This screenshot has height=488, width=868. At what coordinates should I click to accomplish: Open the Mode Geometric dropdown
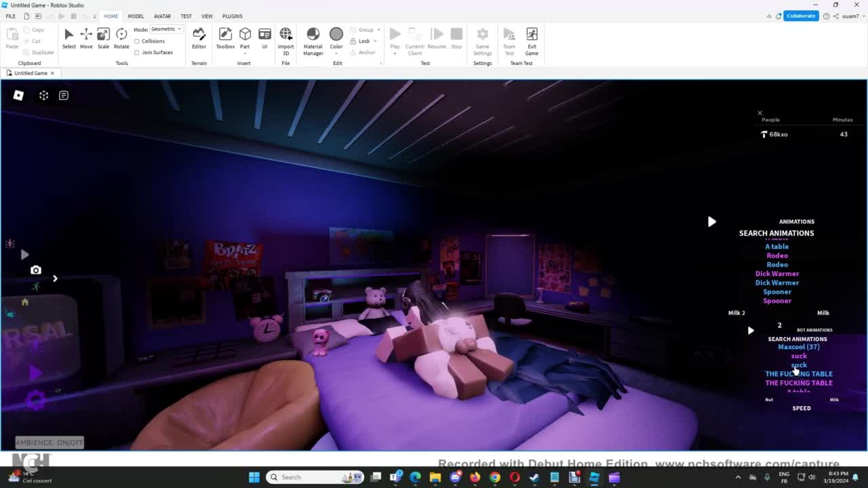pos(166,29)
